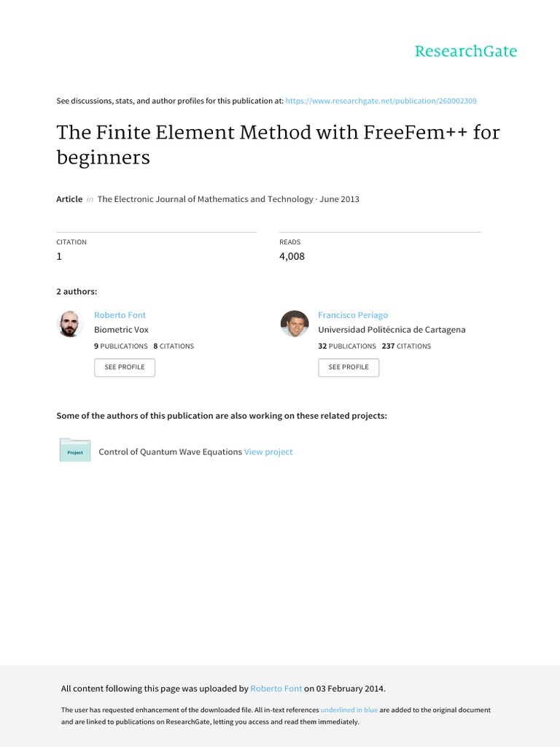
Task: Click the ResearchGate logo
Action: [x=465, y=51]
